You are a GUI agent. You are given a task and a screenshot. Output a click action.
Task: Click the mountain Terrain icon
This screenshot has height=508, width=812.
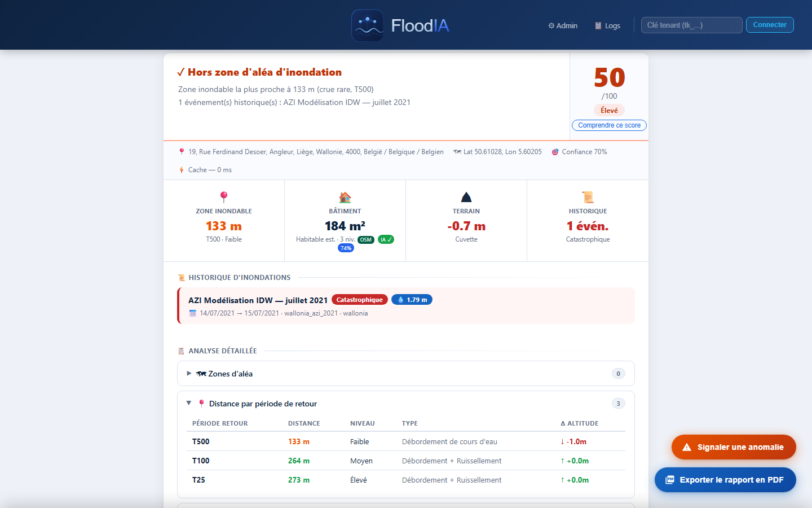466,197
